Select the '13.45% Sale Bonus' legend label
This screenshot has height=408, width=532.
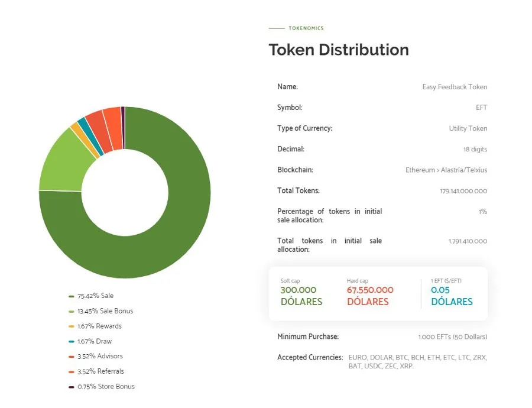(105, 311)
